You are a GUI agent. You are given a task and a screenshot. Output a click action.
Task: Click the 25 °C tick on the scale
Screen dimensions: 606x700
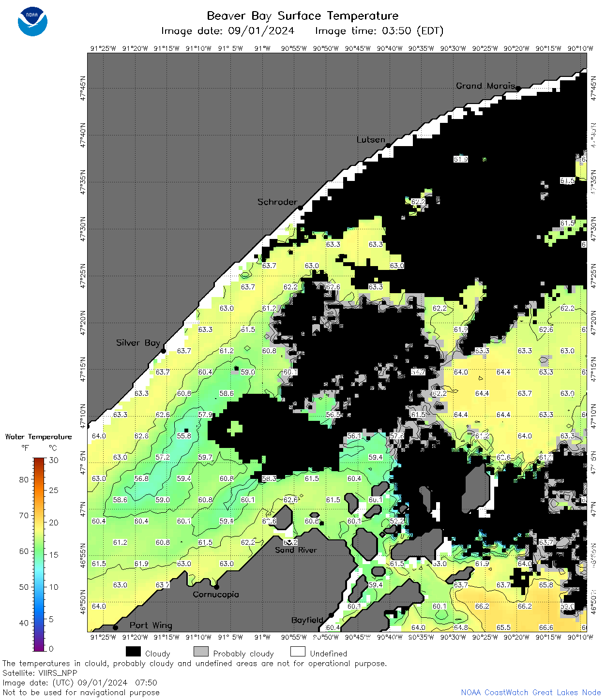click(x=53, y=490)
